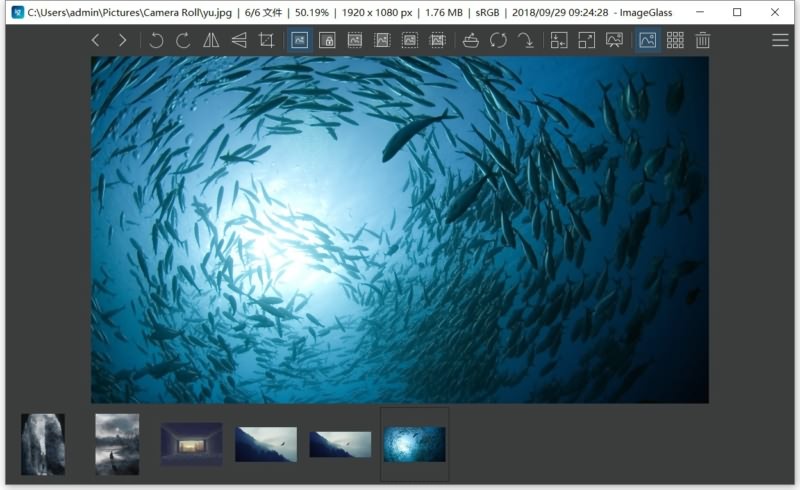
Task: Open the hamburger main menu
Action: [x=780, y=40]
